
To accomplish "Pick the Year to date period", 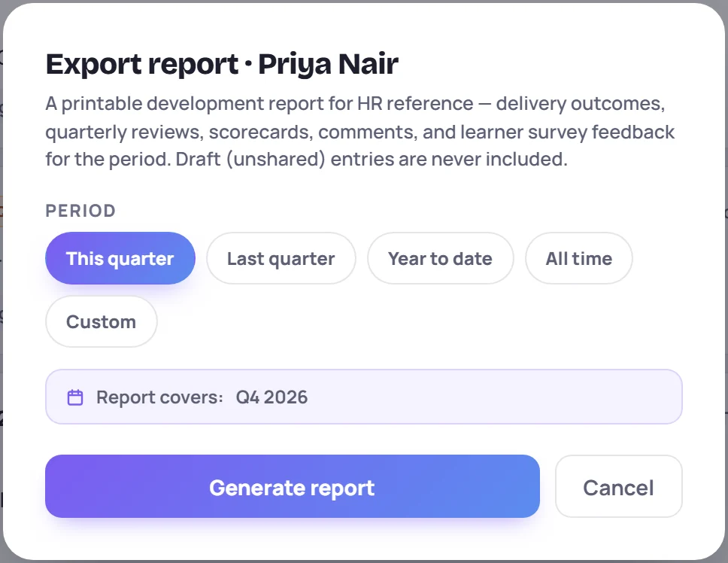I will (x=440, y=258).
